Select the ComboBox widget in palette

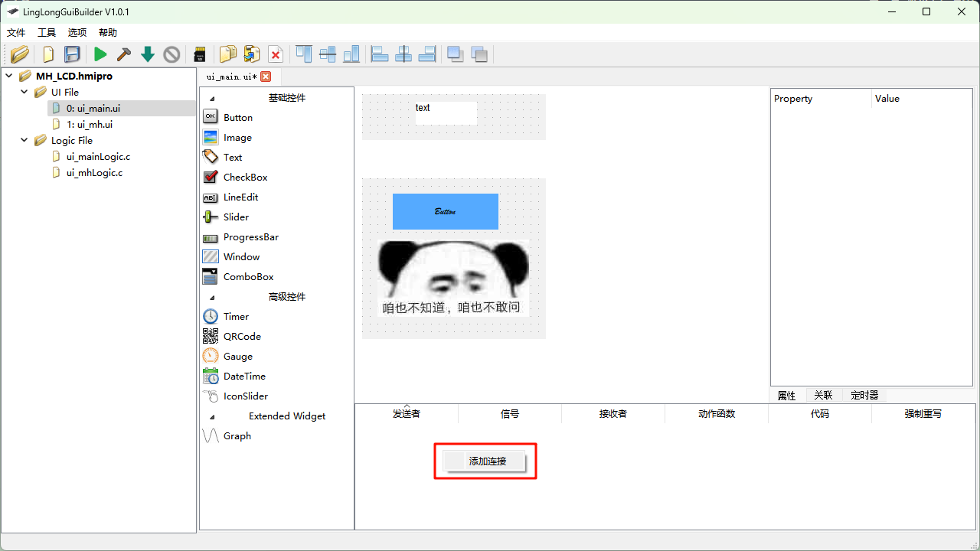[x=248, y=277]
